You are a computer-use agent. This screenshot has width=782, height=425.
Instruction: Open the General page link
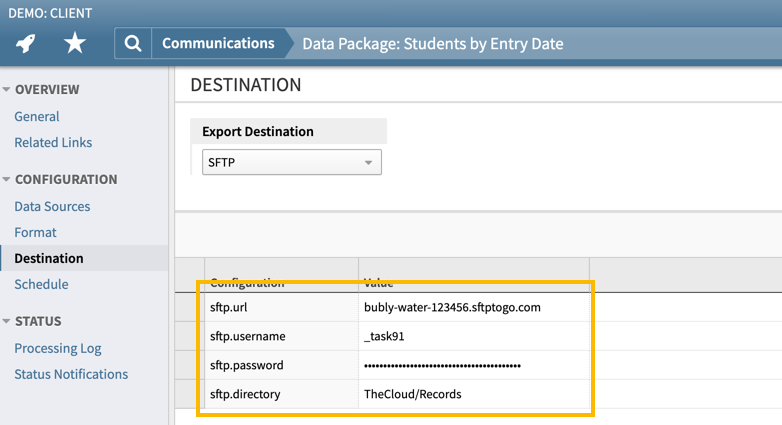(x=37, y=116)
